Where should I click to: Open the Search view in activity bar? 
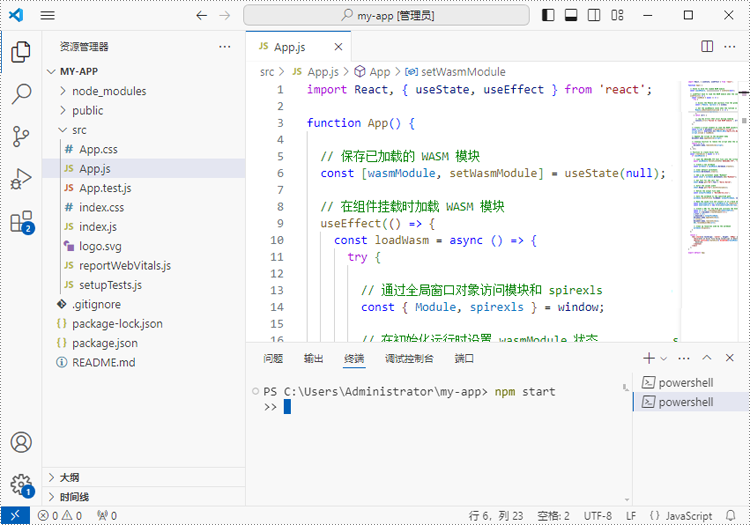pyautogui.click(x=21, y=94)
